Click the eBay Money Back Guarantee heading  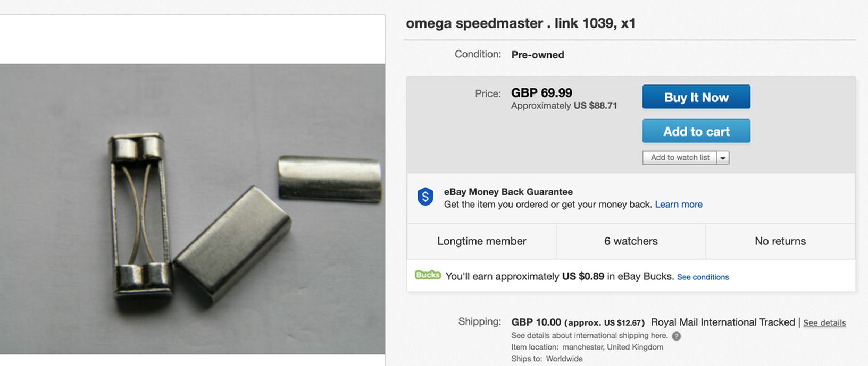pos(508,192)
